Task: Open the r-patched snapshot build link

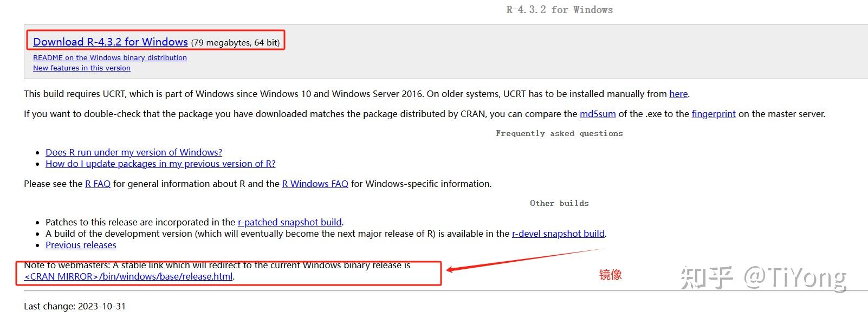Action: pos(290,222)
